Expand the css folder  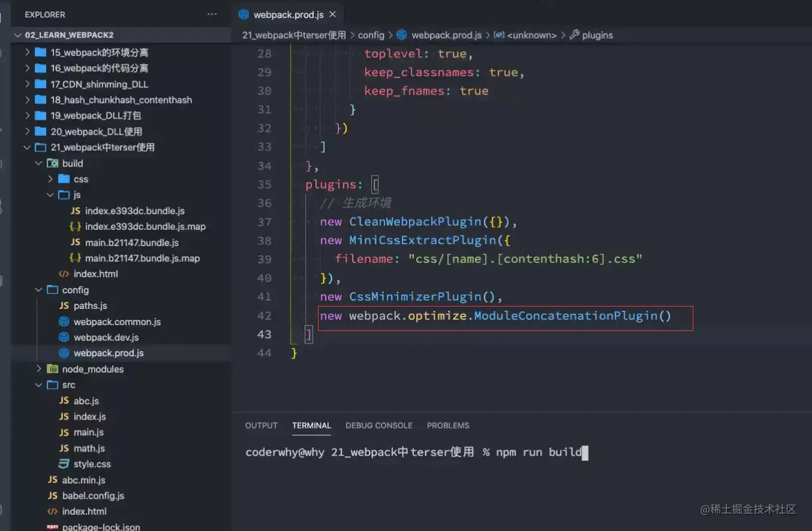50,179
